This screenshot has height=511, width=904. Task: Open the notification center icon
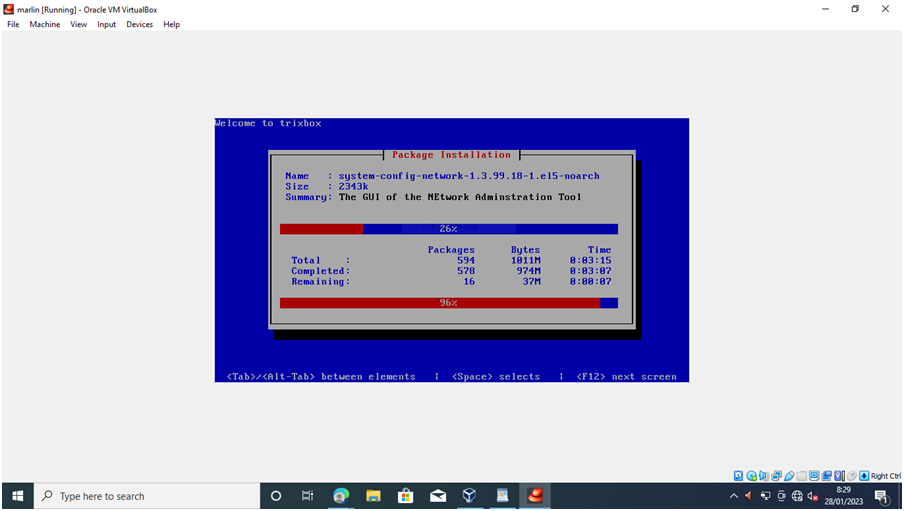(x=881, y=496)
